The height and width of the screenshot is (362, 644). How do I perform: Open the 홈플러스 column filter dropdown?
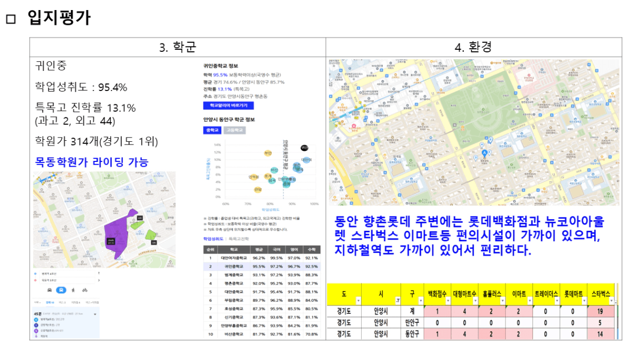[503, 301]
